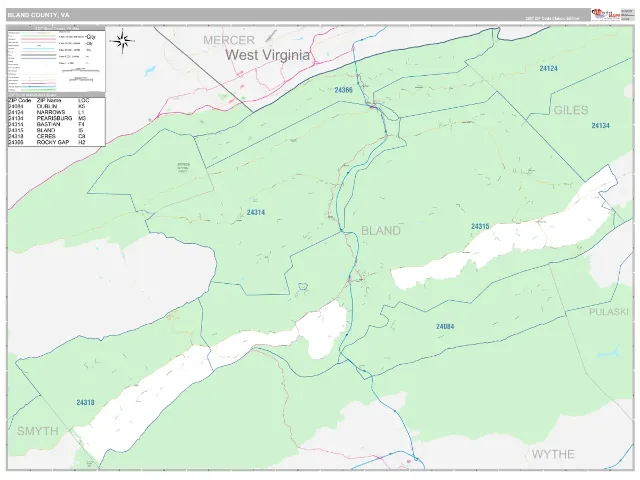Click ZIP label 24315 on the map
This screenshot has height=480, width=640.
pyautogui.click(x=480, y=227)
